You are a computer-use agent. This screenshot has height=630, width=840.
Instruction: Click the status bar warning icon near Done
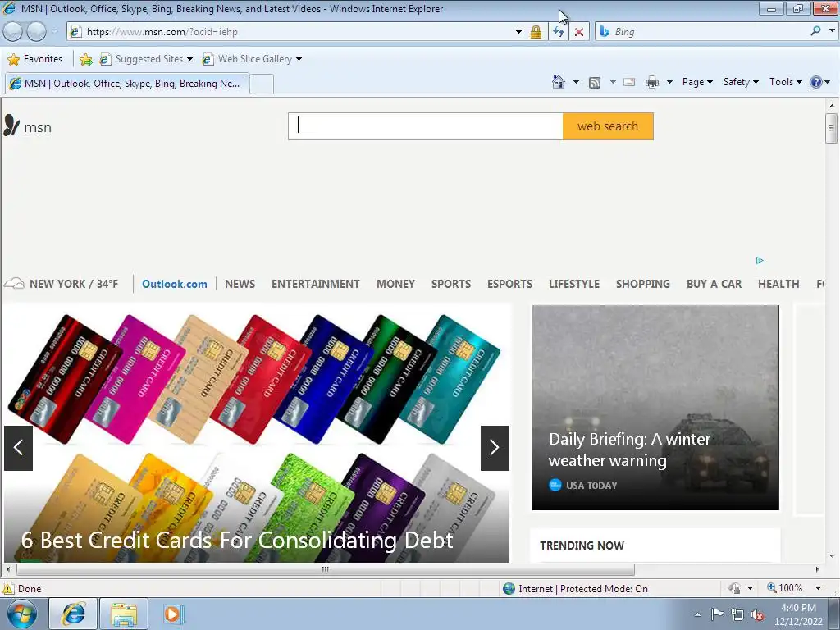pos(8,588)
